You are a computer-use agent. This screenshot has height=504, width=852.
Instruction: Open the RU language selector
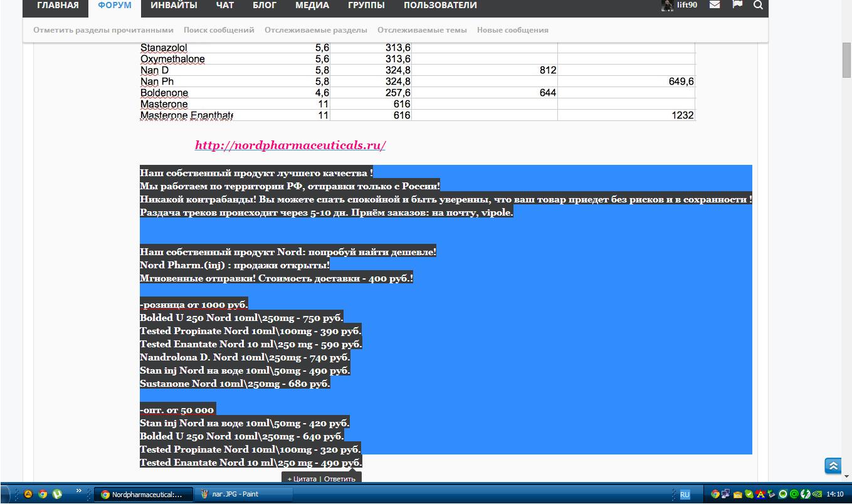pos(685,495)
